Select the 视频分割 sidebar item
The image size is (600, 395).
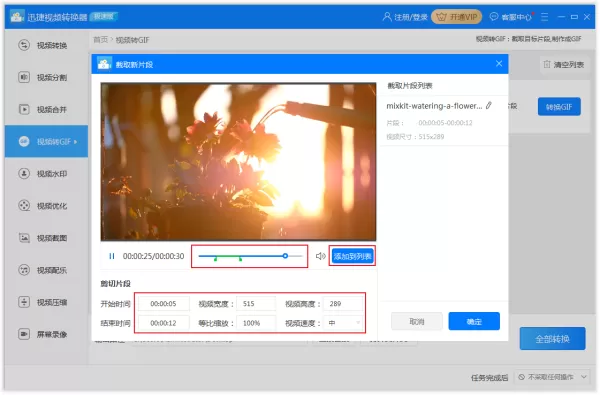click(46, 77)
